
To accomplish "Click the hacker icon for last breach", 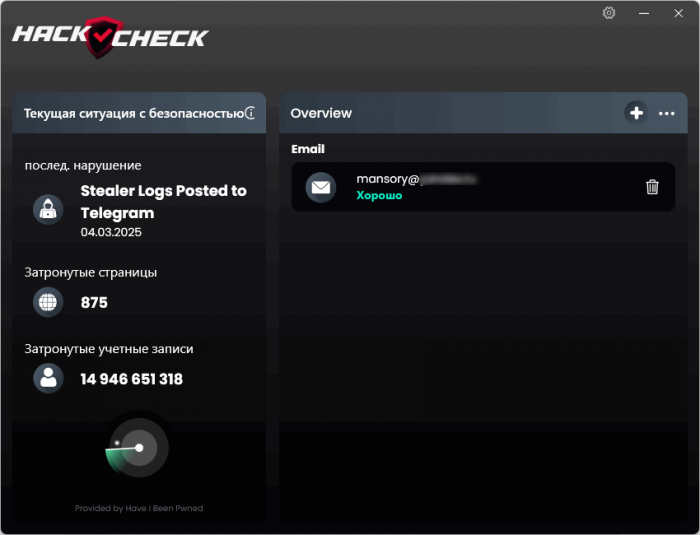I will point(48,209).
